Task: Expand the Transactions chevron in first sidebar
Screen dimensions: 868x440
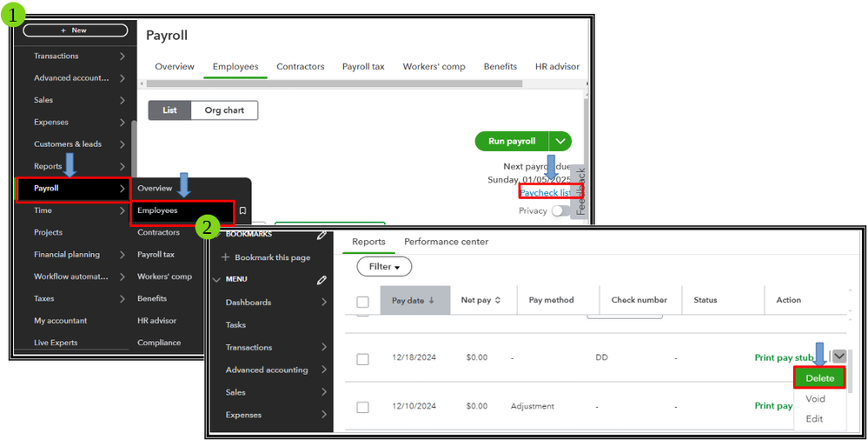Action: (123, 56)
